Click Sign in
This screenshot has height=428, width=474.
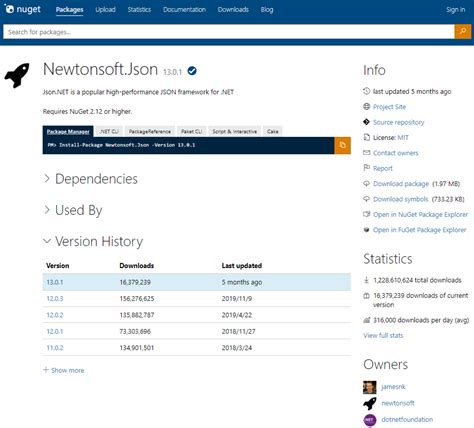tap(455, 9)
